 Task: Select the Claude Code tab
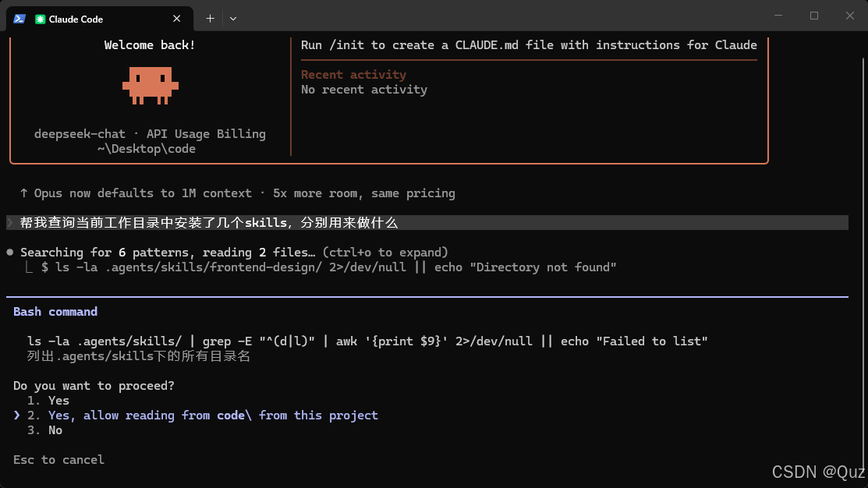tap(100, 19)
